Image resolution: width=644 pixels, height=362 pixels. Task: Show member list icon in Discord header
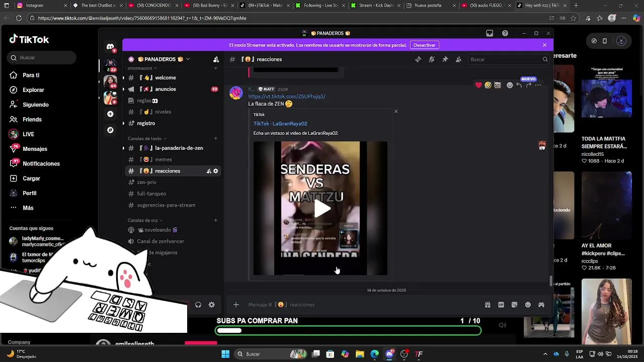458,59
